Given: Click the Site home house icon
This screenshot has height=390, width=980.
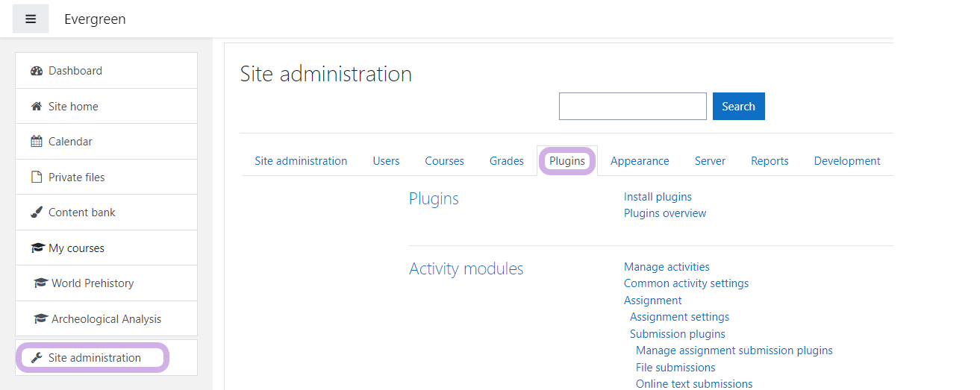Looking at the screenshot, I should 37,107.
